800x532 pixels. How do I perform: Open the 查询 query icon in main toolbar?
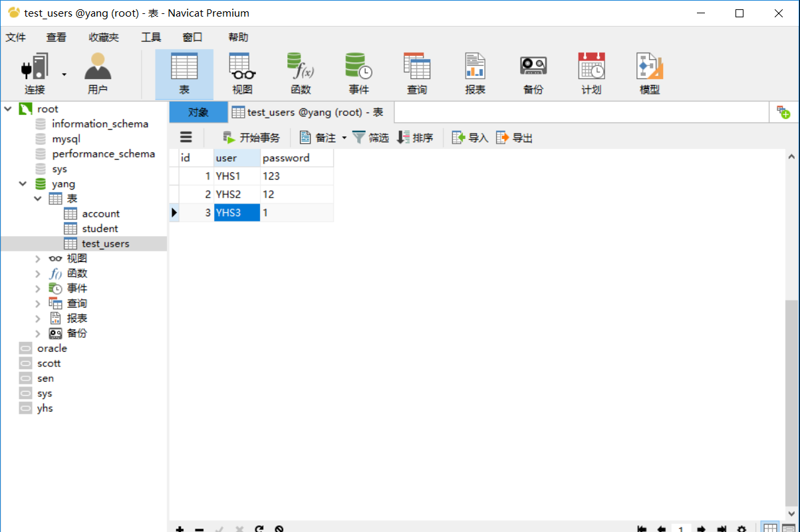pyautogui.click(x=417, y=73)
